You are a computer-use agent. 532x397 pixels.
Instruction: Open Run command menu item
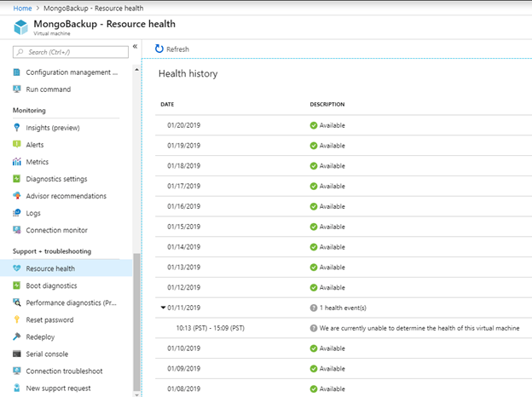pyautogui.click(x=49, y=89)
